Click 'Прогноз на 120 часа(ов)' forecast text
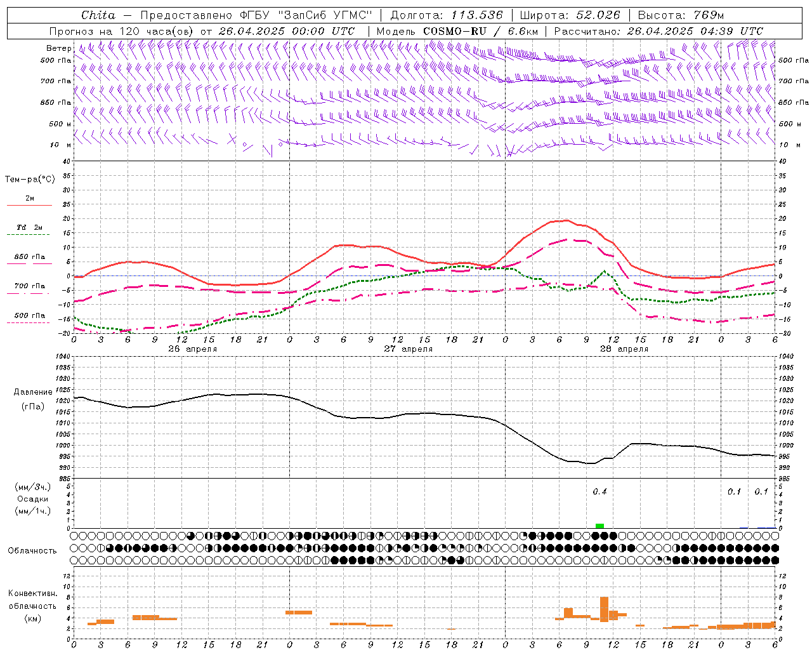Screen dimensions: 812x650 [122, 31]
